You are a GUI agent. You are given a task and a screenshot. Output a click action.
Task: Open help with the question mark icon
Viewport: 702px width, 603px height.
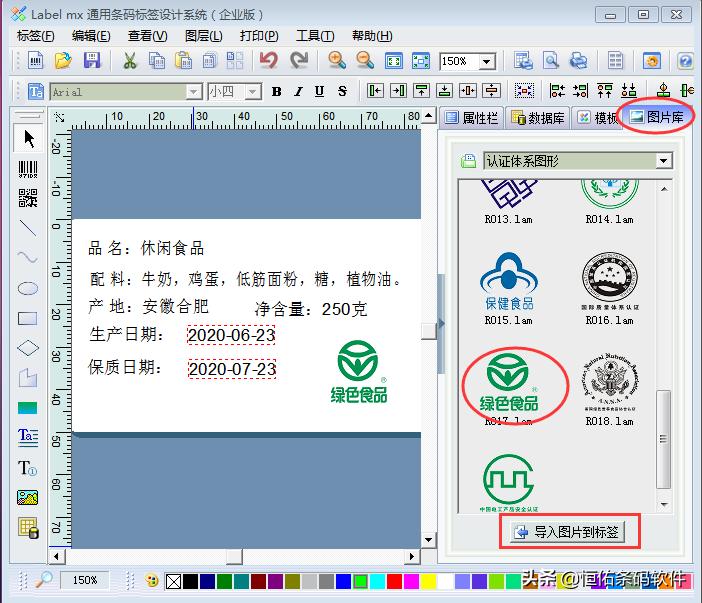[x=685, y=60]
